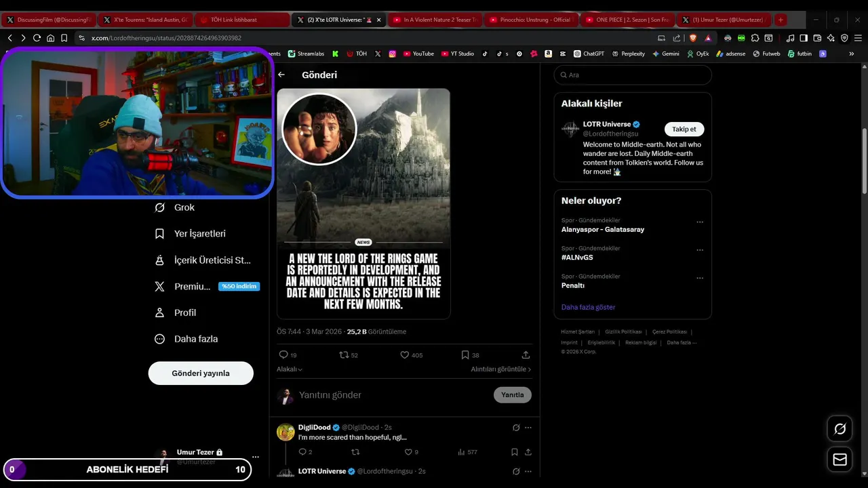The image size is (868, 488).
Task: Close the active LOTR Universe tab
Action: [378, 20]
